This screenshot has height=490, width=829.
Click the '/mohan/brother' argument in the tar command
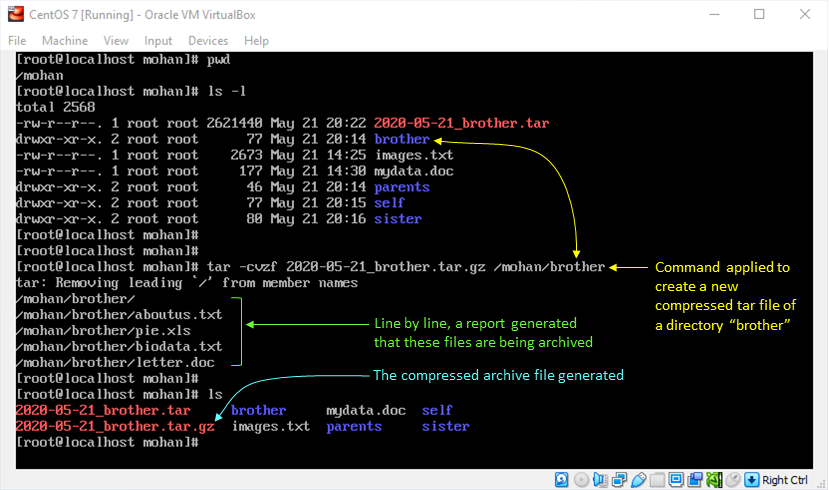point(549,267)
